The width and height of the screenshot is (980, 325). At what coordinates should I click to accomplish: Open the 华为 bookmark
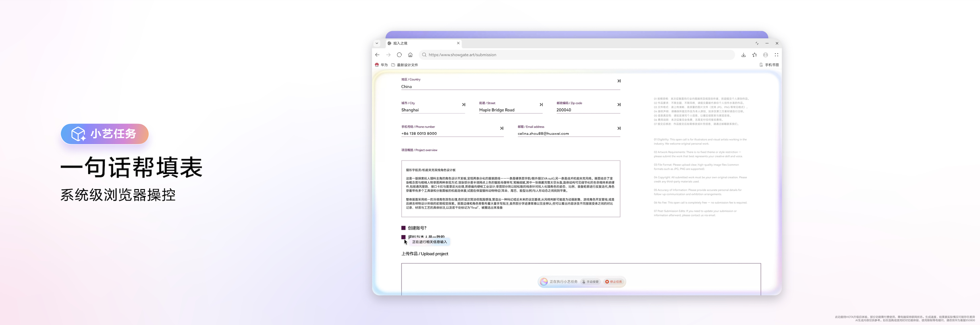pyautogui.click(x=381, y=65)
